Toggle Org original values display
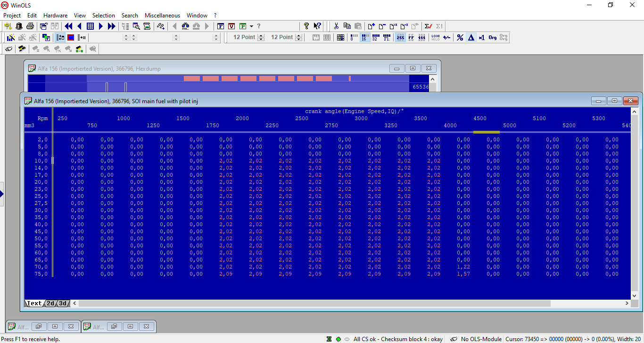Screen dimensions: 644x343 click(x=493, y=38)
